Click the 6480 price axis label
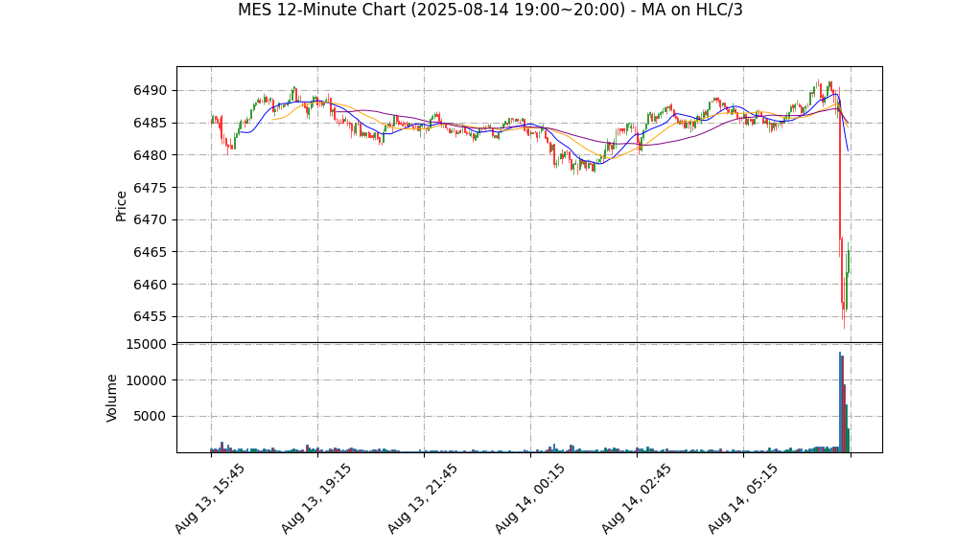The image size is (980, 551). [150, 155]
